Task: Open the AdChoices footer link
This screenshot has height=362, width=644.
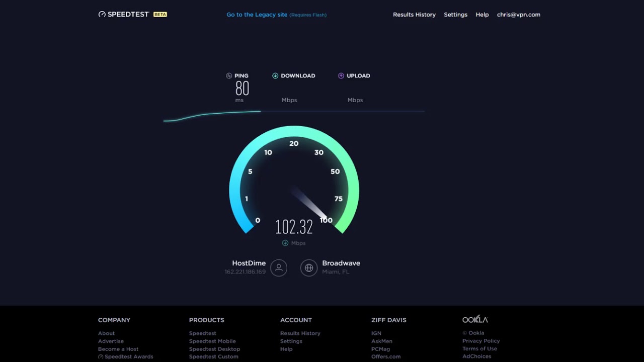Action: pyautogui.click(x=476, y=356)
